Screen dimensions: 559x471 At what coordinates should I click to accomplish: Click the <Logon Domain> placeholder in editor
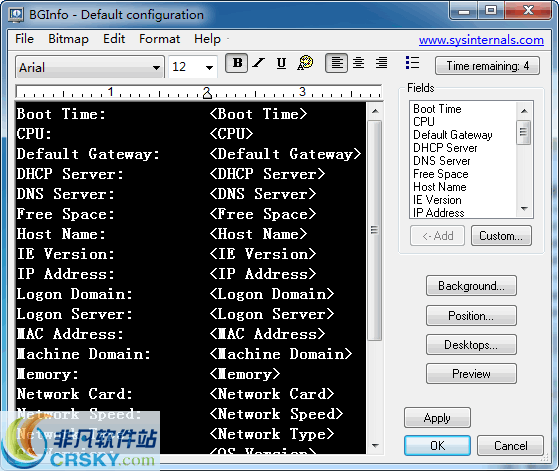(272, 294)
